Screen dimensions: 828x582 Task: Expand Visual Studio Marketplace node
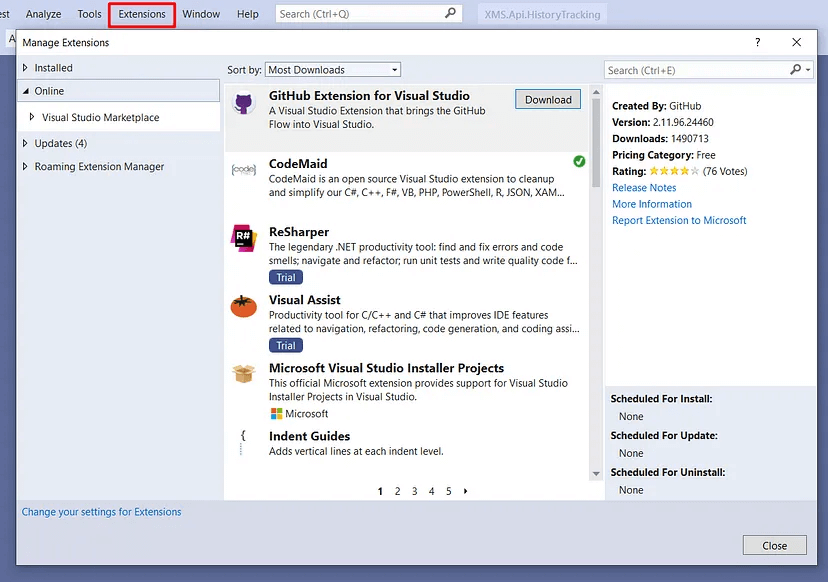pos(32,117)
